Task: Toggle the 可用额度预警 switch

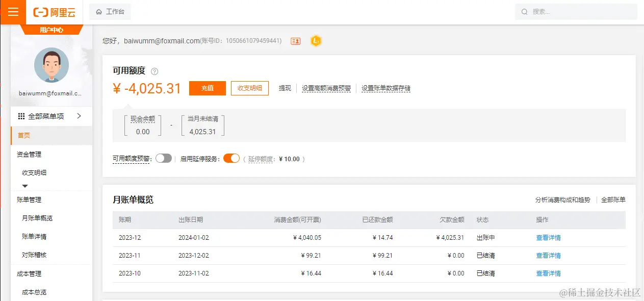Action: 164,159
